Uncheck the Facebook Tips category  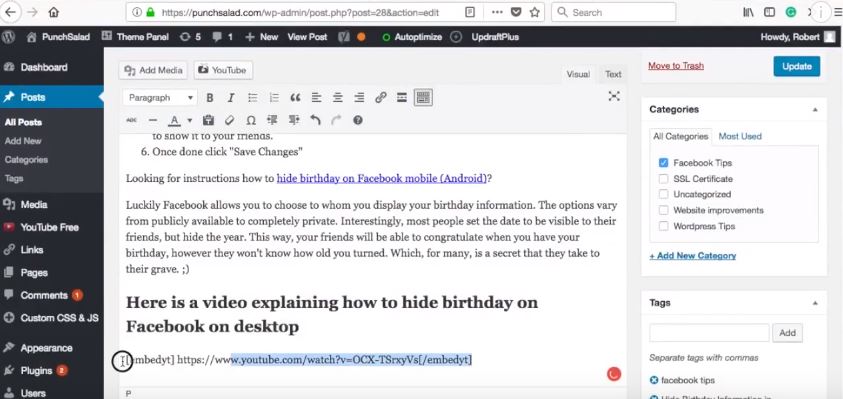point(663,162)
